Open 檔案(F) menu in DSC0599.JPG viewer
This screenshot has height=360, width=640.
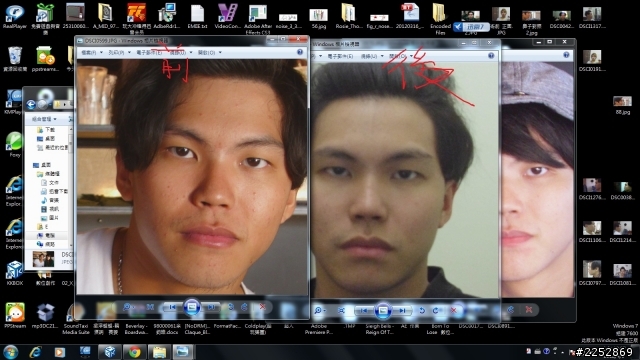tap(89, 53)
